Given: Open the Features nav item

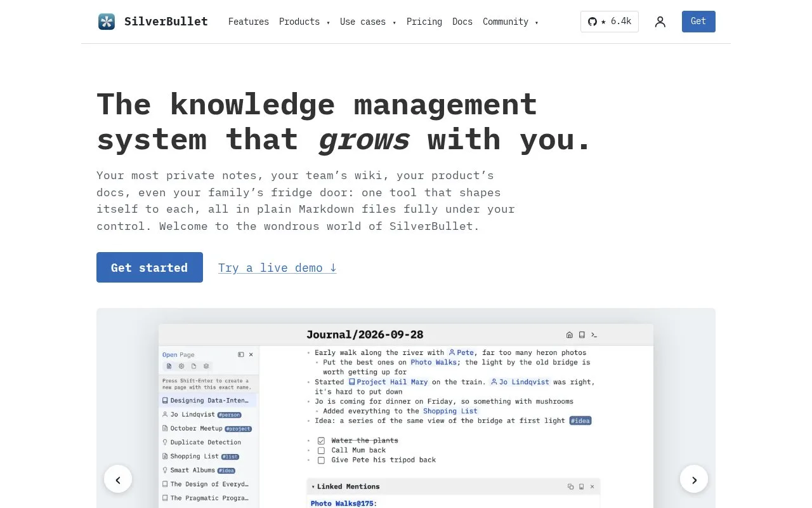Looking at the screenshot, I should (x=249, y=22).
